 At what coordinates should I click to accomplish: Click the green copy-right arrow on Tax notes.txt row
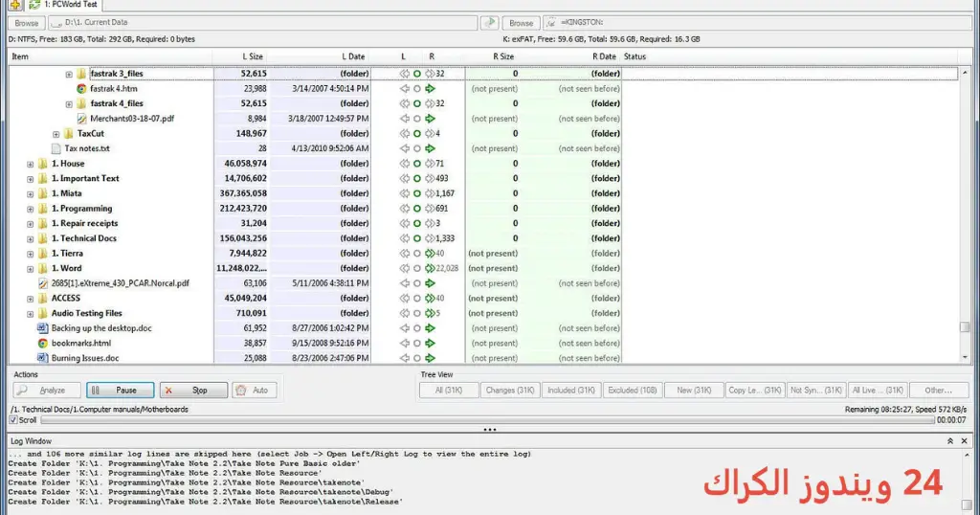(x=430, y=148)
